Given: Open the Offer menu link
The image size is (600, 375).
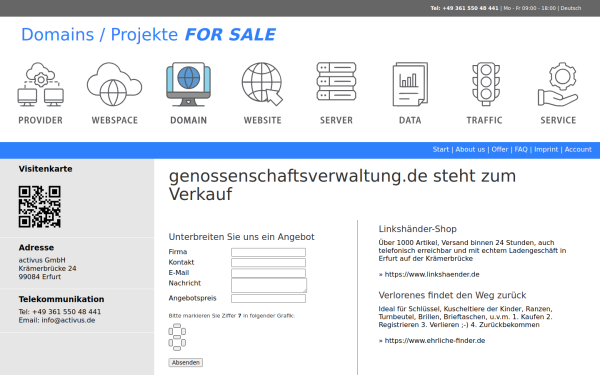Looking at the screenshot, I should tap(500, 150).
